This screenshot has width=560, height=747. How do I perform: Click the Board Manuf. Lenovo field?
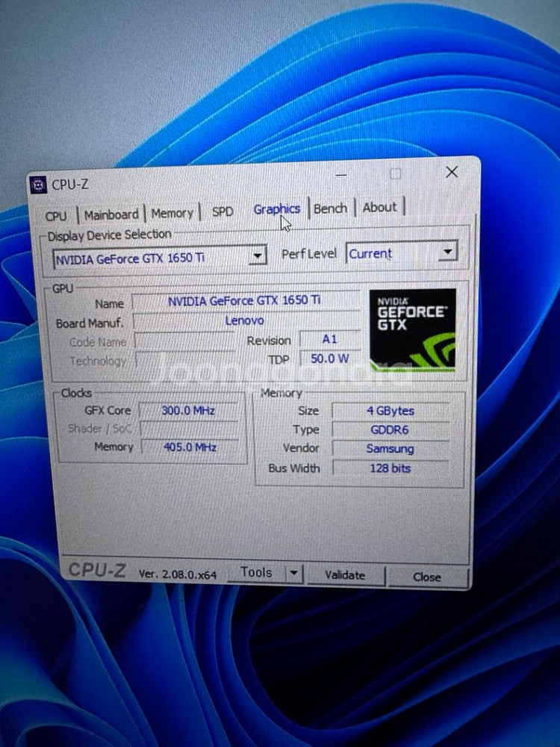[246, 320]
